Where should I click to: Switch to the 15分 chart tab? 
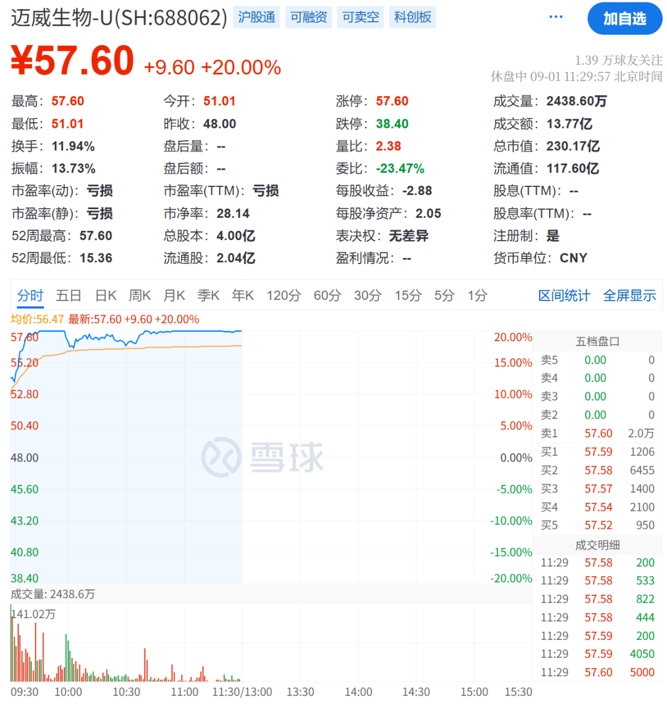click(408, 295)
